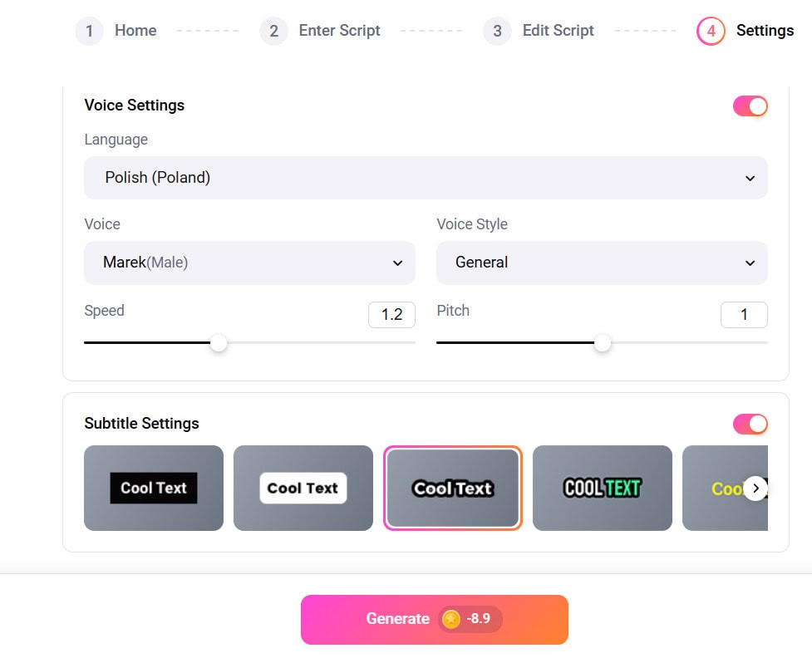Screen dimensions: 812x658
Task: Click the step 3 Edit Script number icon
Action: tap(497, 32)
